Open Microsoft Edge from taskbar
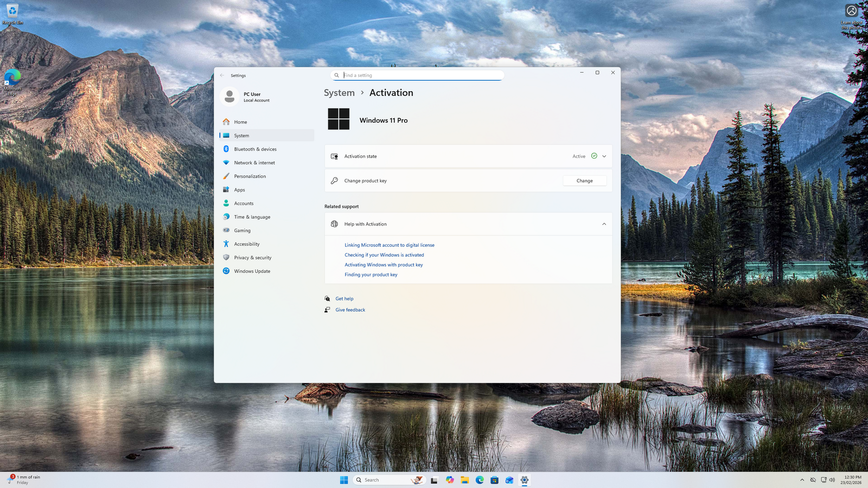The image size is (868, 488). click(x=480, y=480)
